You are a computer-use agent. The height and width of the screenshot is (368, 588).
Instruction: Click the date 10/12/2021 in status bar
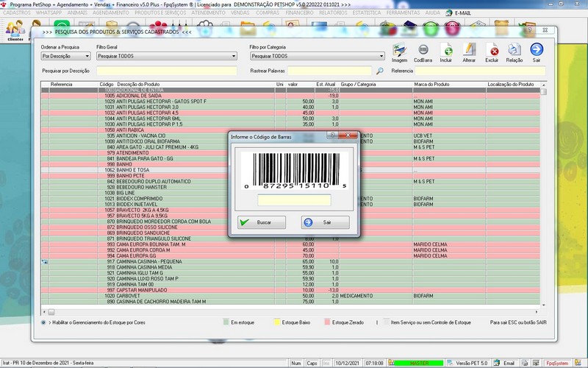[x=347, y=363]
